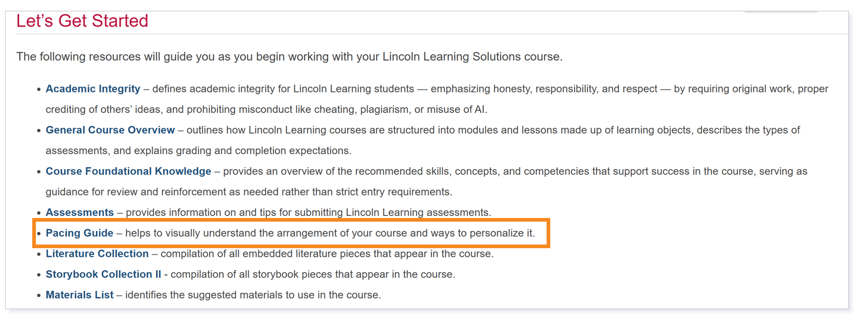The image size is (868, 321).
Task: Follow the Course Foundational Knowledge link
Action: pyautogui.click(x=128, y=171)
